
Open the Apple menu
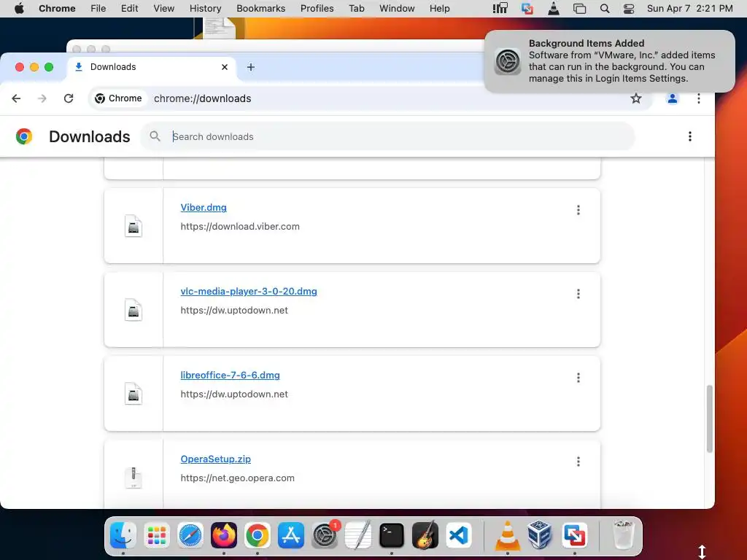(x=19, y=9)
